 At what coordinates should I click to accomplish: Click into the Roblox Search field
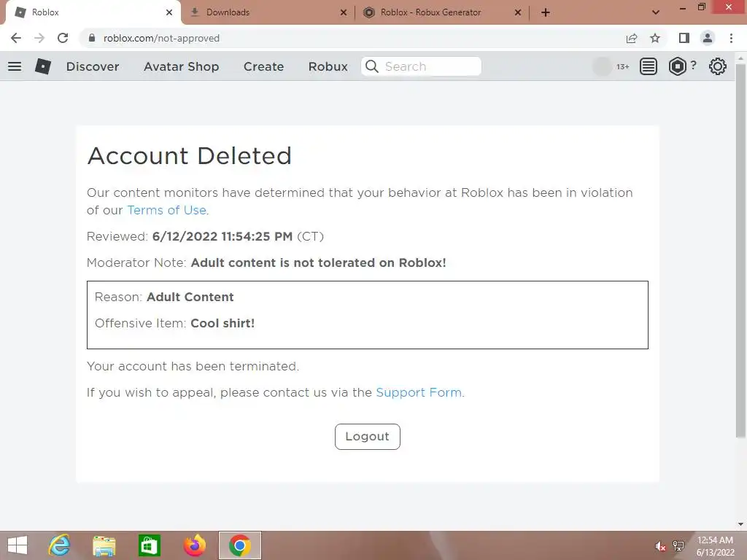click(x=421, y=66)
